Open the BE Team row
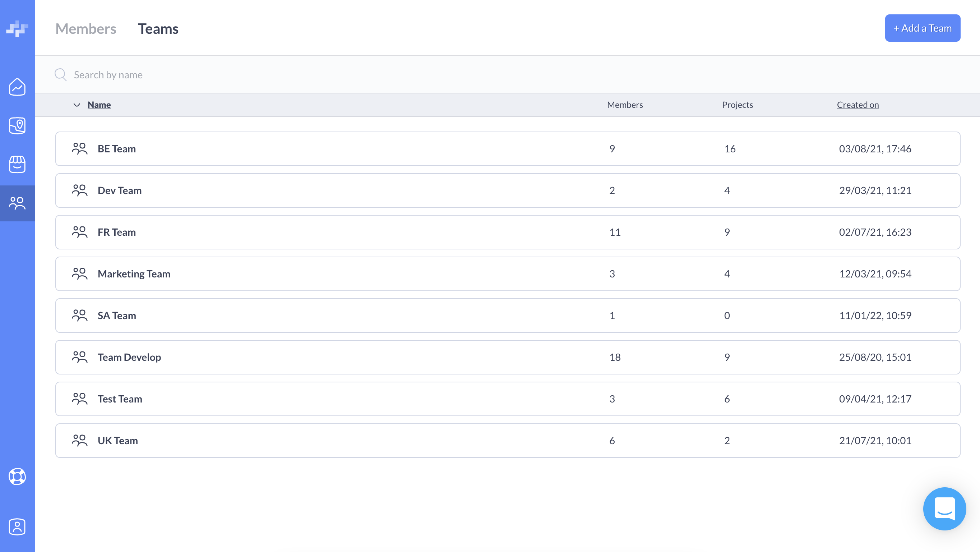The image size is (980, 552). pyautogui.click(x=116, y=149)
